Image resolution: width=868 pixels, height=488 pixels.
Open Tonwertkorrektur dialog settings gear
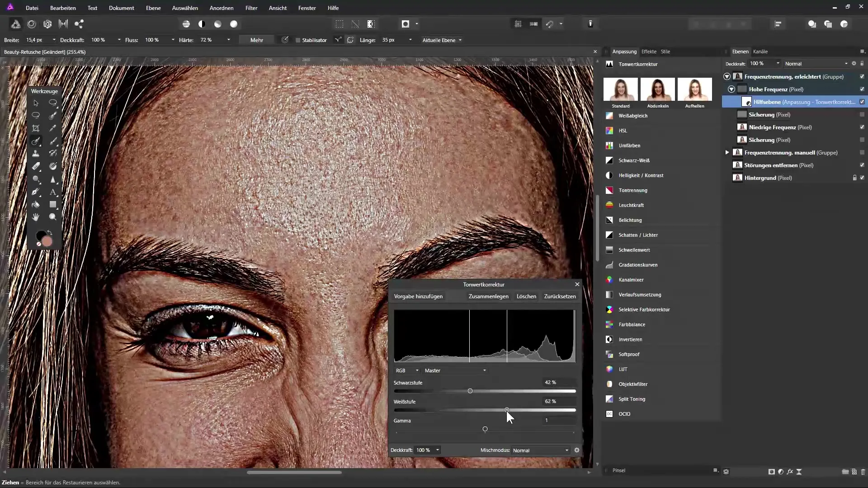coord(576,450)
